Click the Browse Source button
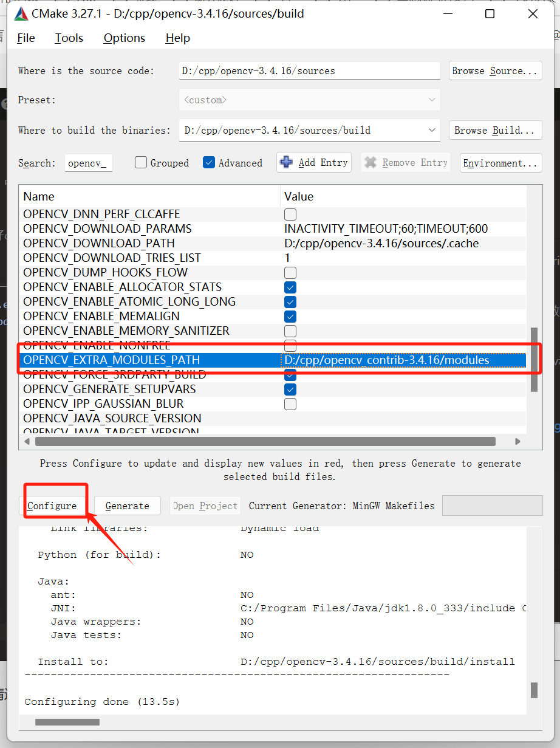The height and width of the screenshot is (748, 560). tap(495, 70)
